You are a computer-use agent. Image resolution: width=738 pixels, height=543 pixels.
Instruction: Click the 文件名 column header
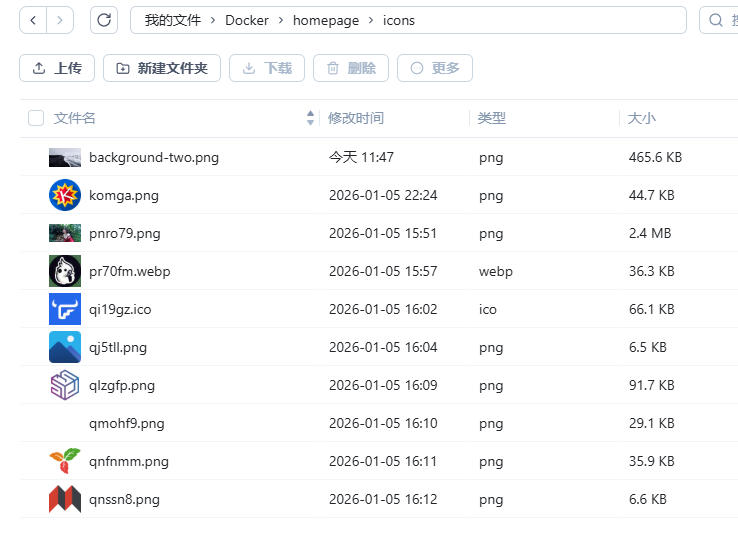point(74,118)
